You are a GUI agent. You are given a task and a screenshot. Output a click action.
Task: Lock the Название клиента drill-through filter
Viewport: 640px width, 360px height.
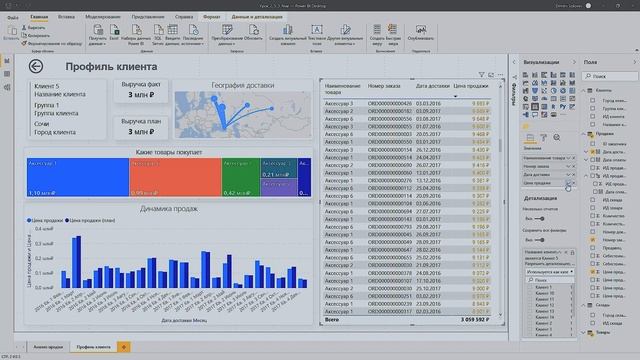(x=572, y=253)
